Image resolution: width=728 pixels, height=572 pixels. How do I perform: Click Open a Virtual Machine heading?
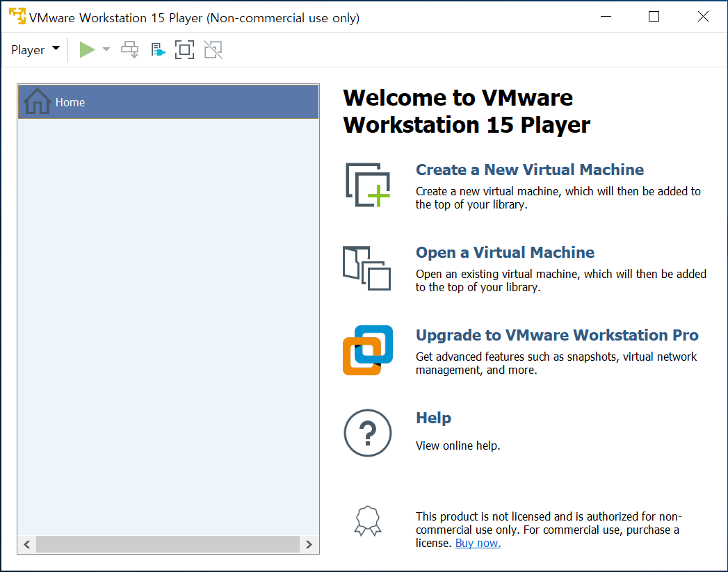505,252
